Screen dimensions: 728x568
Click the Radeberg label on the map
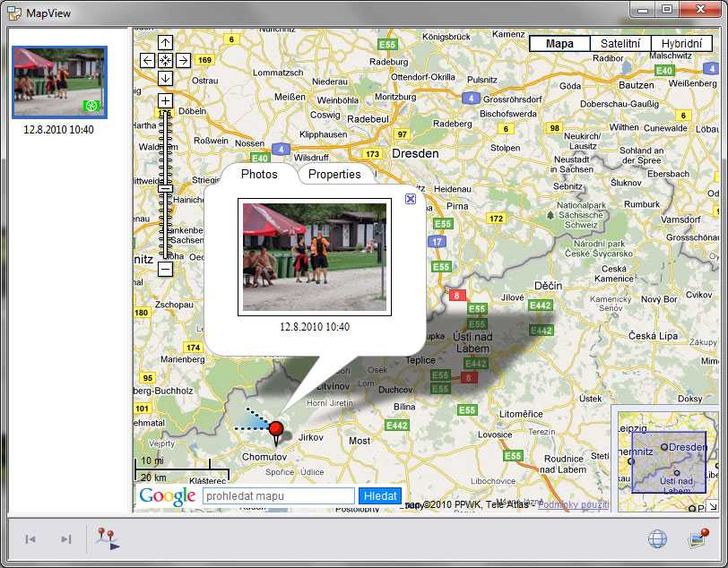pyautogui.click(x=452, y=124)
